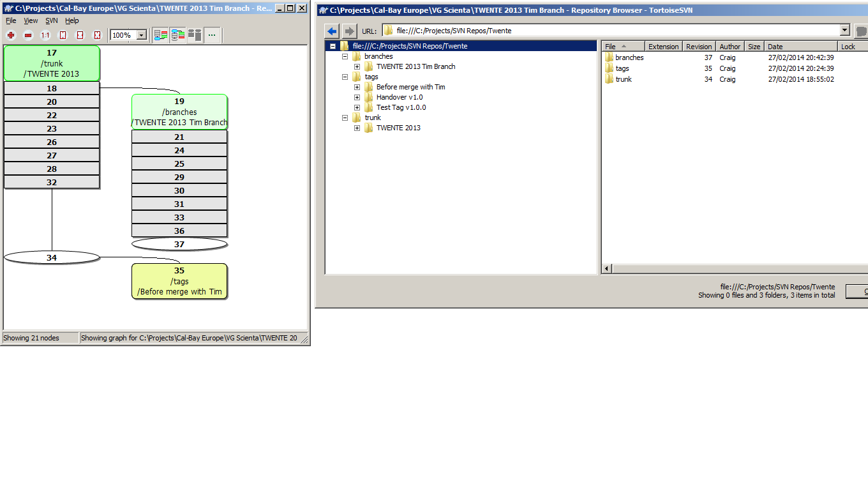Sort by the Extension column header
This screenshot has width=868, height=495.
663,47
